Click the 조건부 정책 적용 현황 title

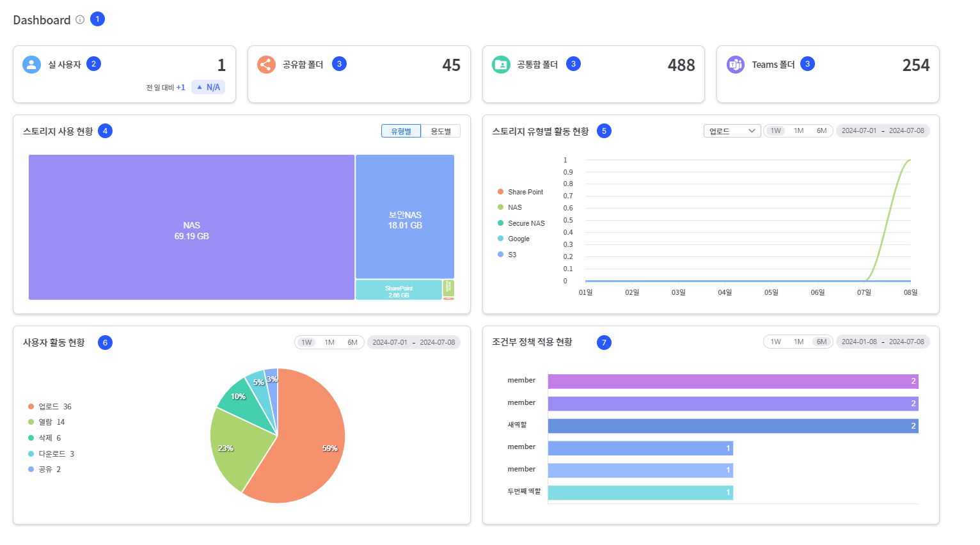point(532,342)
